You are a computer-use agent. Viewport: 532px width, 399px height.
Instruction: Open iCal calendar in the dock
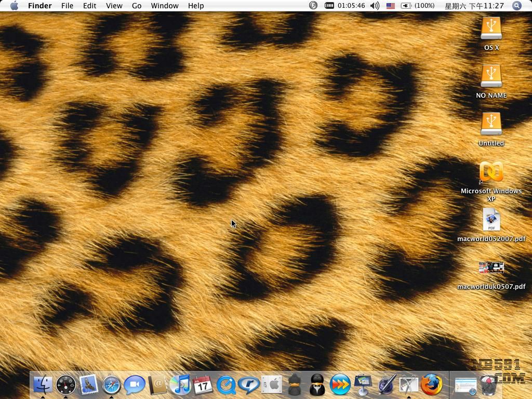(x=203, y=385)
